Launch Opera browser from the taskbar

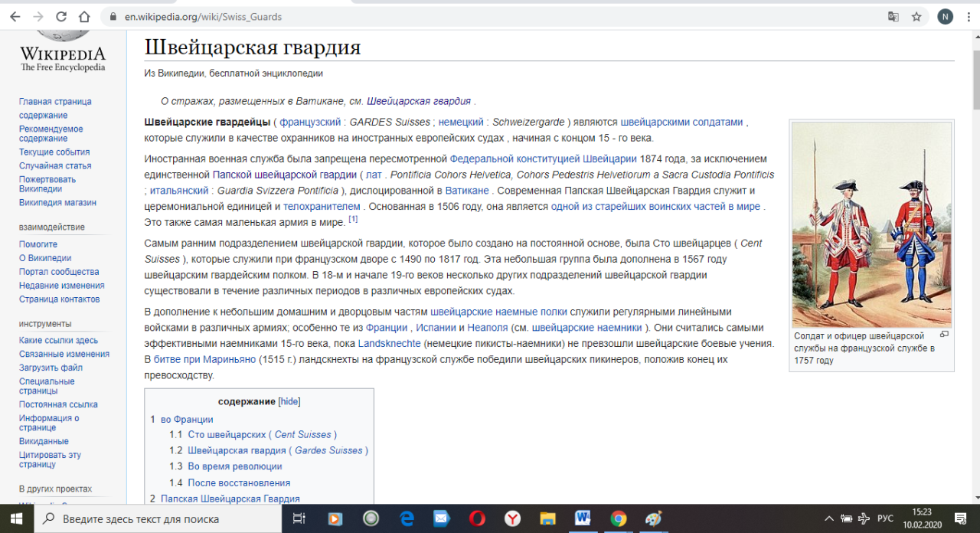click(x=477, y=518)
